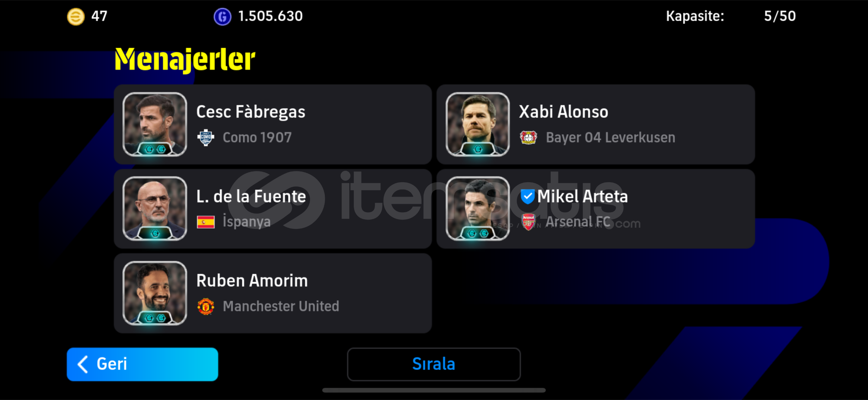
Task: Open the Sırala sort options
Action: click(434, 364)
